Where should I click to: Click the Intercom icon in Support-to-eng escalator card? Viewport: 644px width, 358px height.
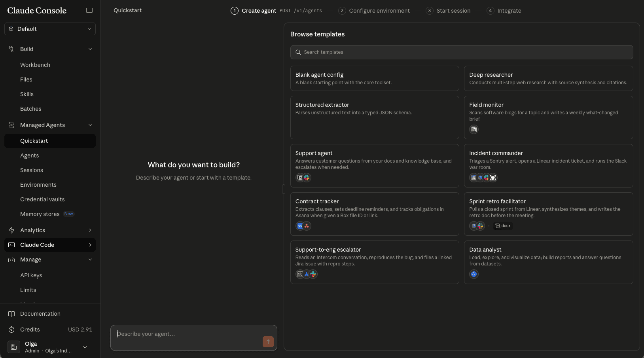tap(300, 274)
